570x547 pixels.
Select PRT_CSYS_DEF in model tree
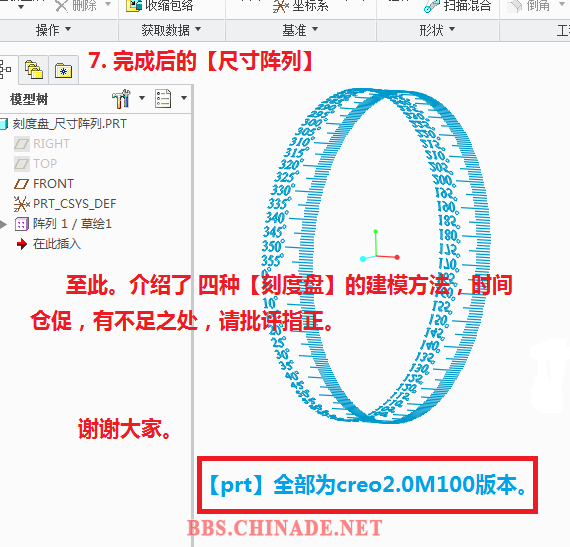coord(65,204)
